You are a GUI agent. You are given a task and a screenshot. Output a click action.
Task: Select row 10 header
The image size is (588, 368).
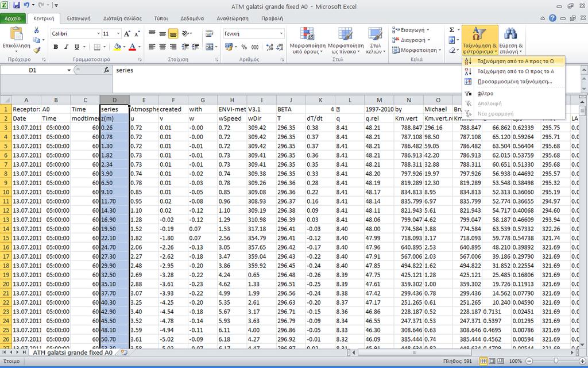6,192
